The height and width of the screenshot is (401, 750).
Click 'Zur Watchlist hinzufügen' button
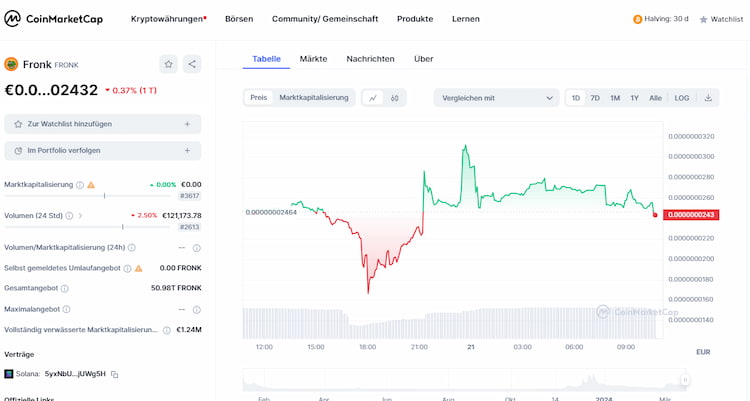tap(103, 124)
